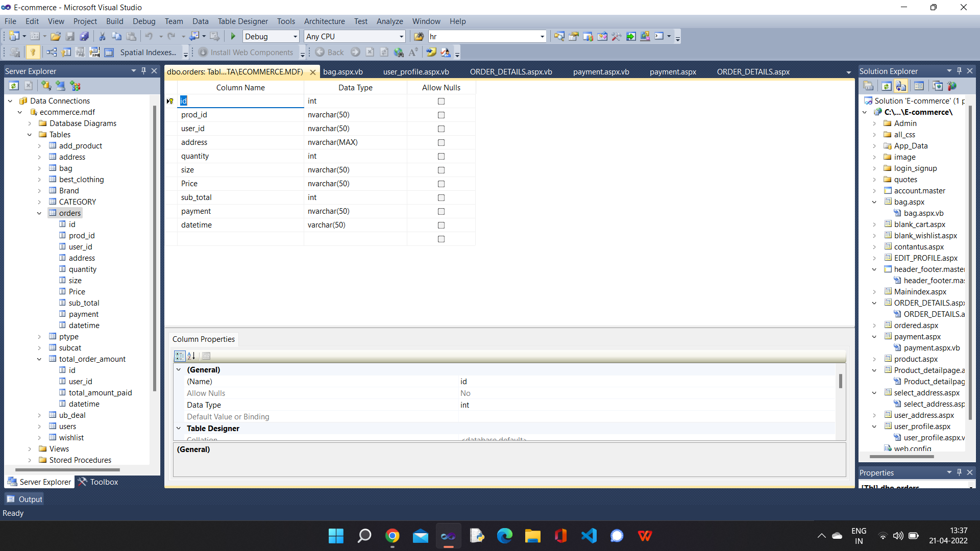Click the find combo box containing hr
The width and height of the screenshot is (980, 551).
pos(487,36)
